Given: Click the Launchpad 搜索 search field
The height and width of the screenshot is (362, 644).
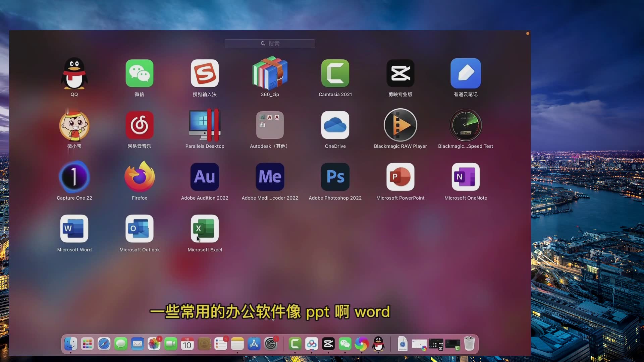Looking at the screenshot, I should click(x=270, y=44).
